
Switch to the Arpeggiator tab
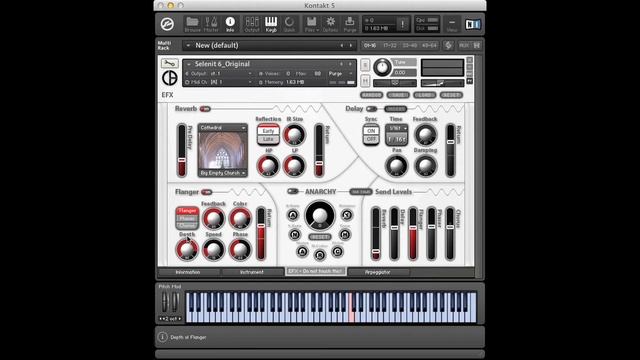378,272
